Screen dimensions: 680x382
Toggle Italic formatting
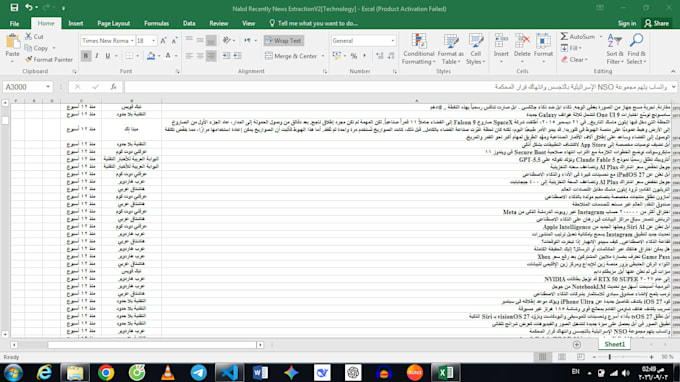97,56
